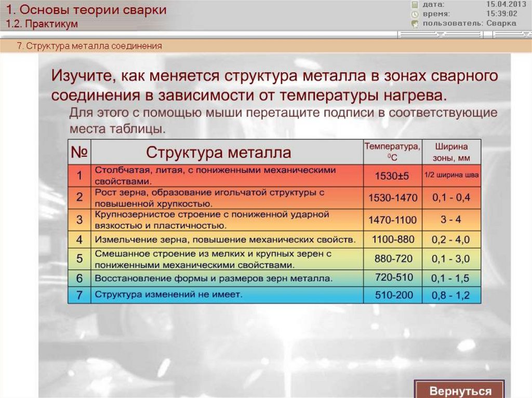Click the 'Ширина зоны, мм' column header
532x398 pixels.
pyautogui.click(x=451, y=152)
